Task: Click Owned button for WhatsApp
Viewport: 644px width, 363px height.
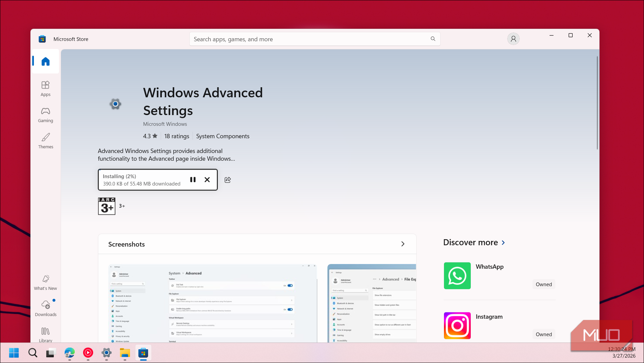Action: tap(543, 284)
